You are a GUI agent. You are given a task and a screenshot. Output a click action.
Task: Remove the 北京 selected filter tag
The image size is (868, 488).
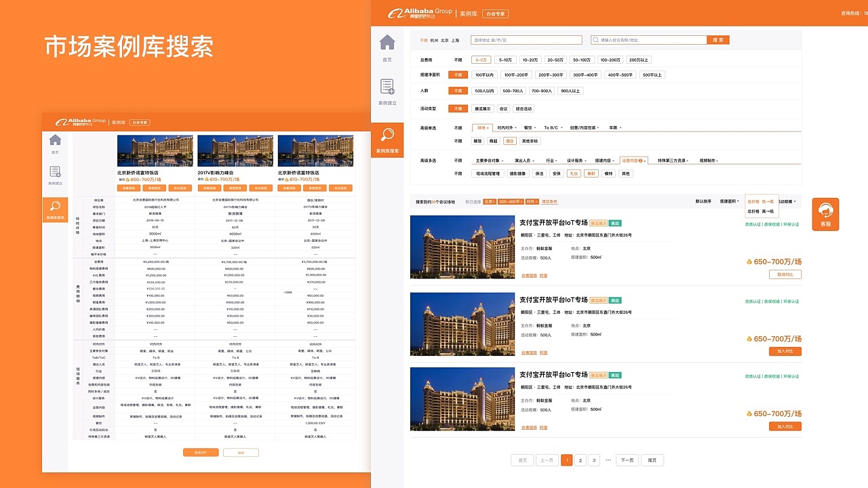pos(490,202)
